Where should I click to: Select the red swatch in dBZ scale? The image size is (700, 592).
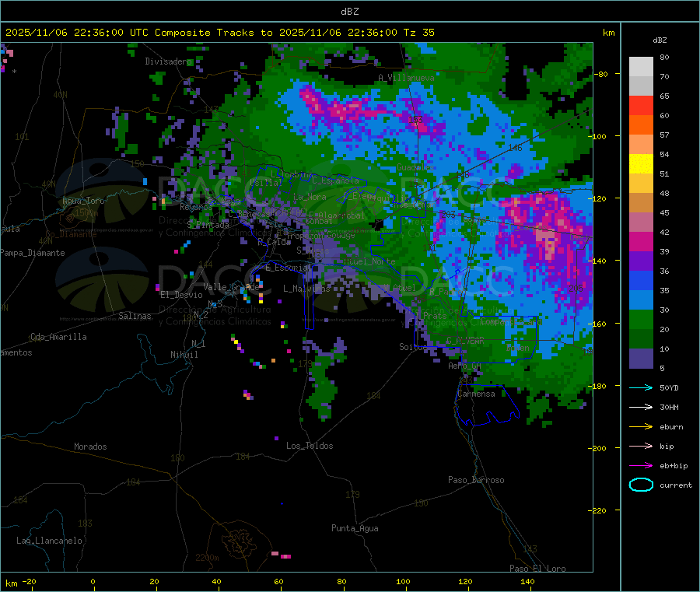pos(641,105)
